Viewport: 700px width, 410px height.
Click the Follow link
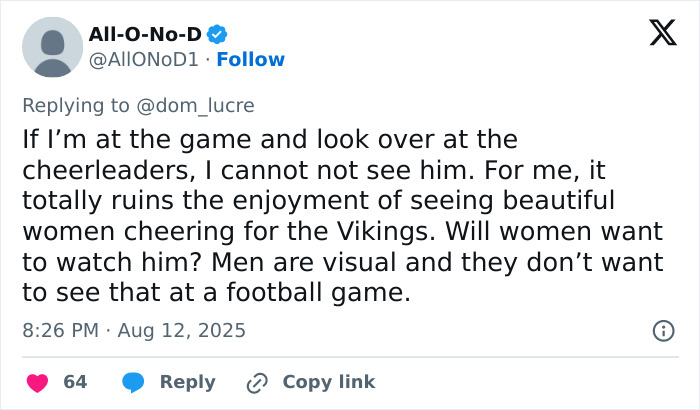click(x=251, y=60)
